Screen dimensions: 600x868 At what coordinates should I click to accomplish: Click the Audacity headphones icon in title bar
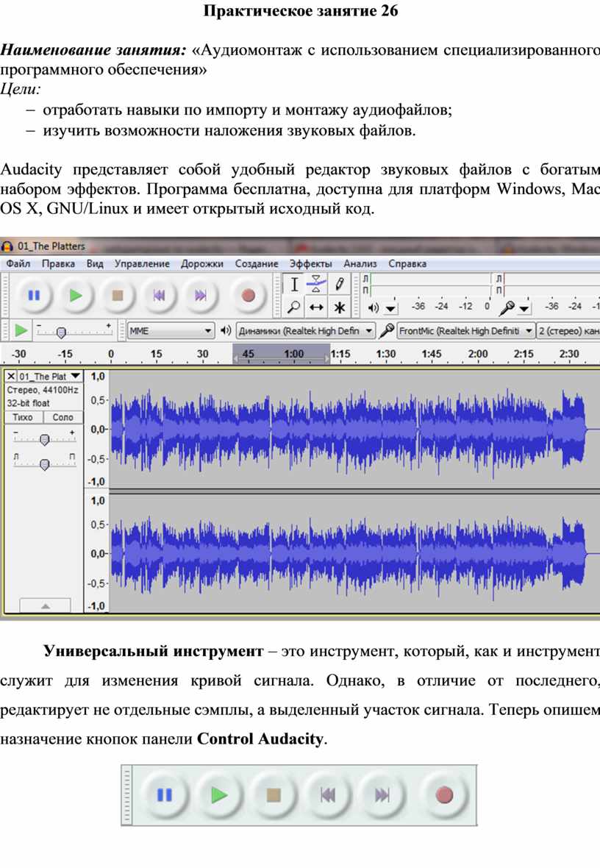[7, 246]
